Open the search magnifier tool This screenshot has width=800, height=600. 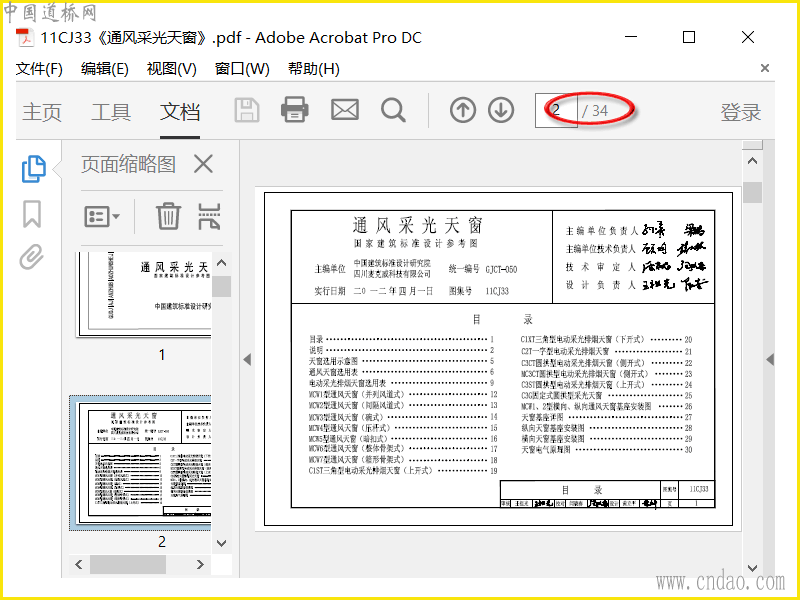[x=393, y=110]
